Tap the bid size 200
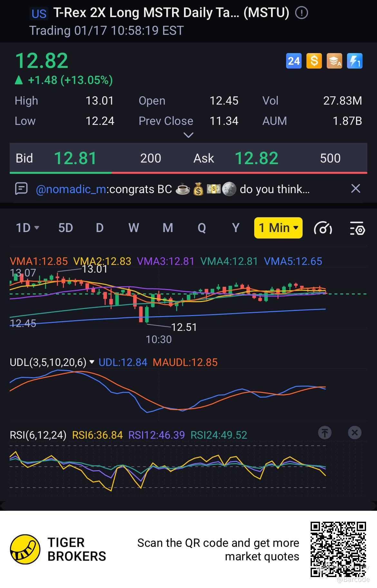The width and height of the screenshot is (377, 588). 150,158
